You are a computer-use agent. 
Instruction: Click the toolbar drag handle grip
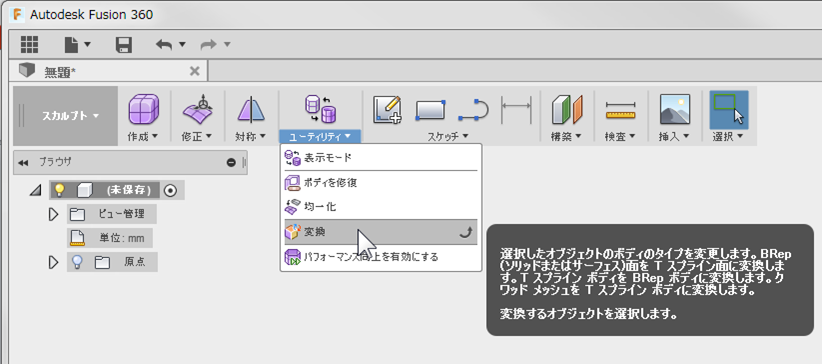tap(21, 116)
